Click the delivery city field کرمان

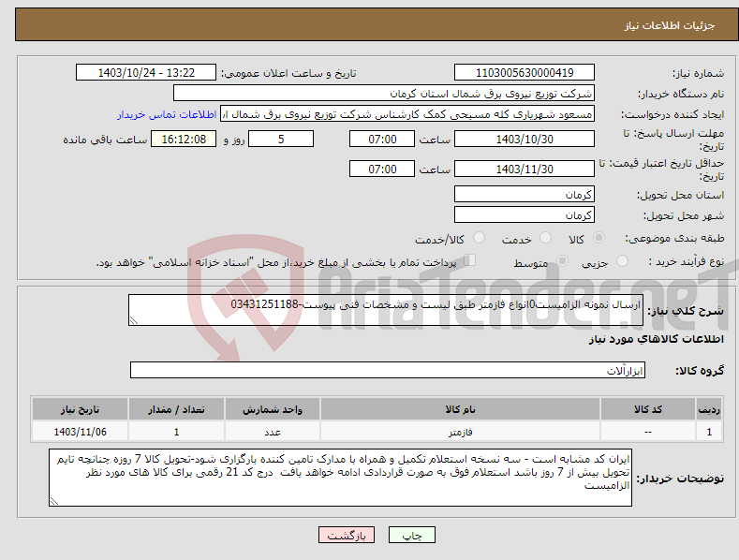point(525,215)
